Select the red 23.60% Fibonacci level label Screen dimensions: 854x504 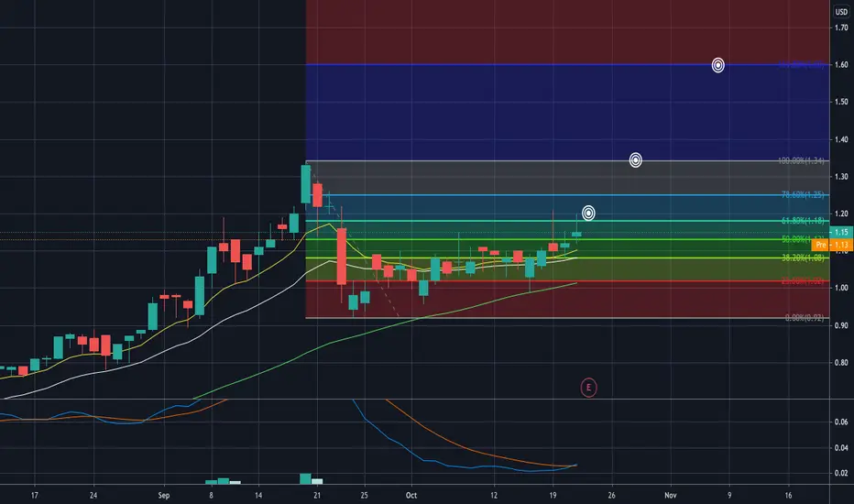click(803, 281)
